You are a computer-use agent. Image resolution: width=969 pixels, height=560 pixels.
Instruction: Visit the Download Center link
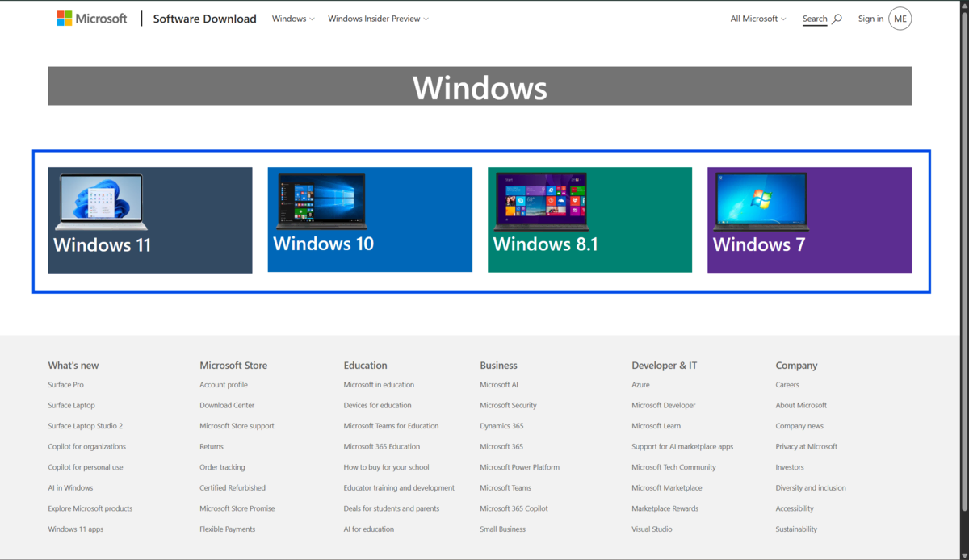(227, 405)
